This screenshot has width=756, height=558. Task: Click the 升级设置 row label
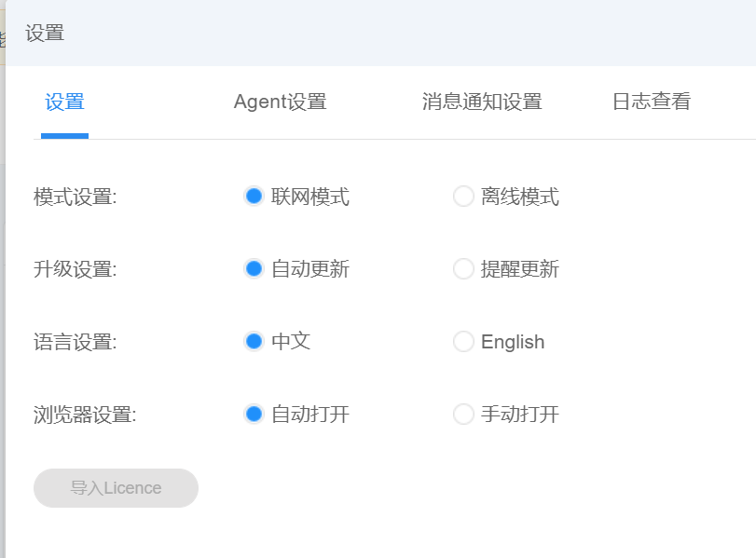click(76, 269)
